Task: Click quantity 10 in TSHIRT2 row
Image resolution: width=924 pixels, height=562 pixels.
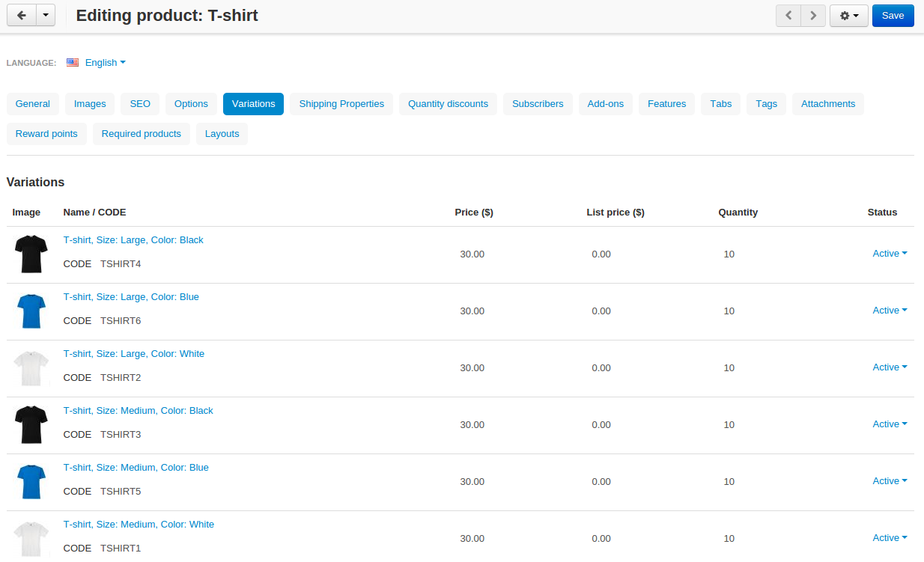Action: tap(729, 368)
